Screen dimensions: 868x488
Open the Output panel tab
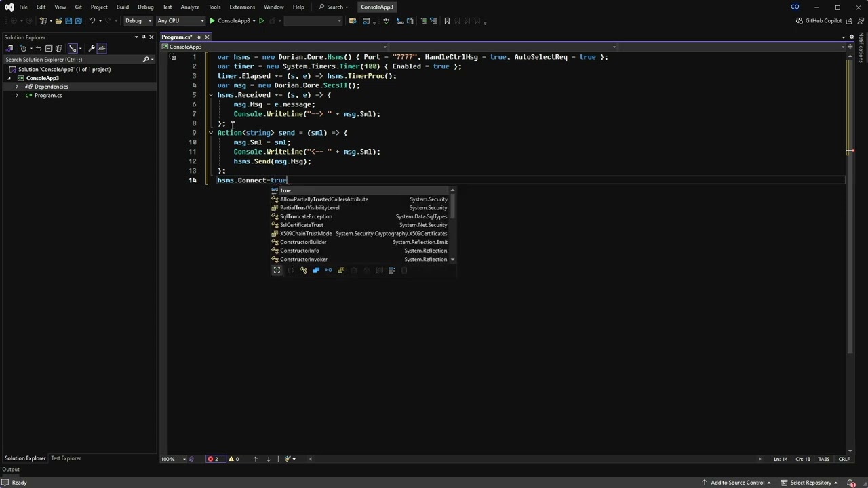(x=11, y=470)
